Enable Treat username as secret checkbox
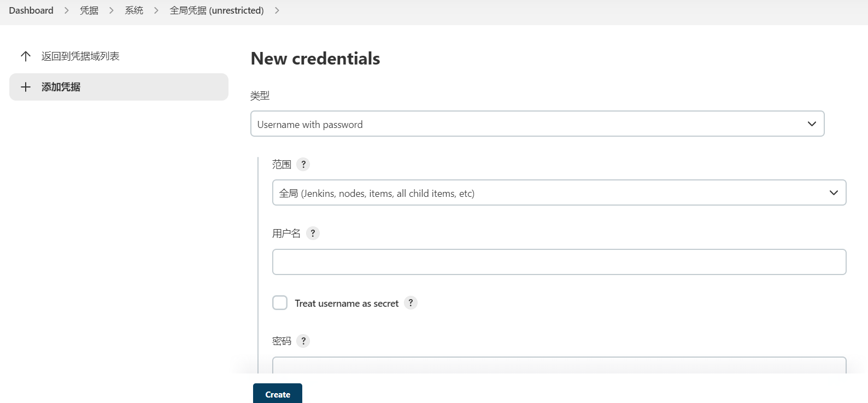The image size is (868, 403). 280,303
